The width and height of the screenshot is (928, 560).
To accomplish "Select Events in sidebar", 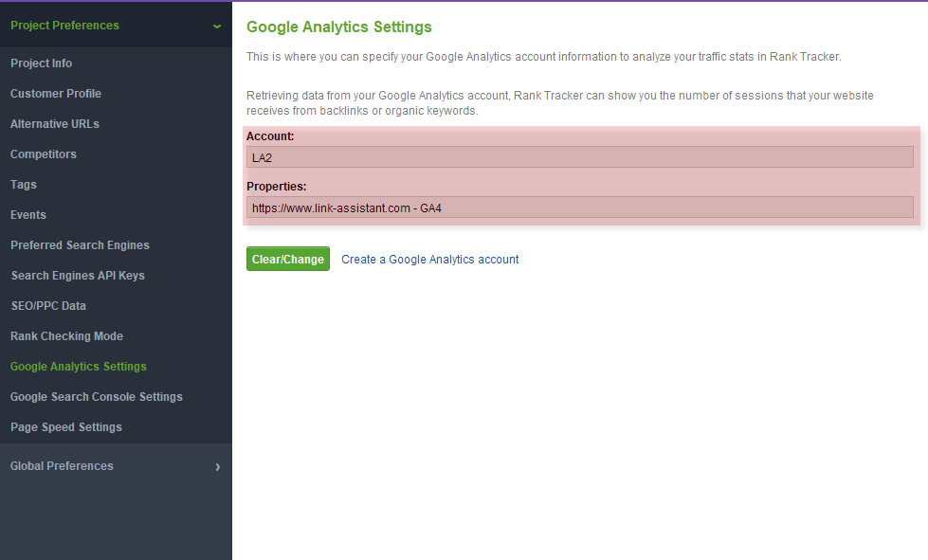I will click(27, 215).
